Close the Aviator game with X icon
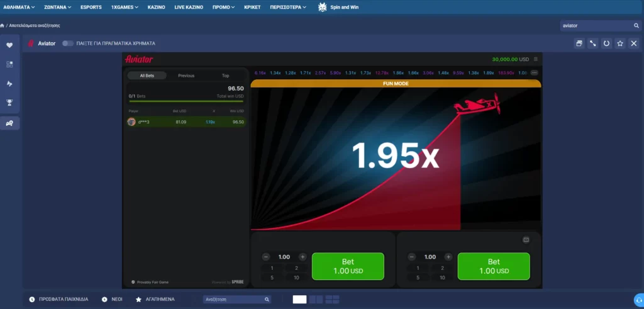The height and width of the screenshot is (309, 644). 634,43
